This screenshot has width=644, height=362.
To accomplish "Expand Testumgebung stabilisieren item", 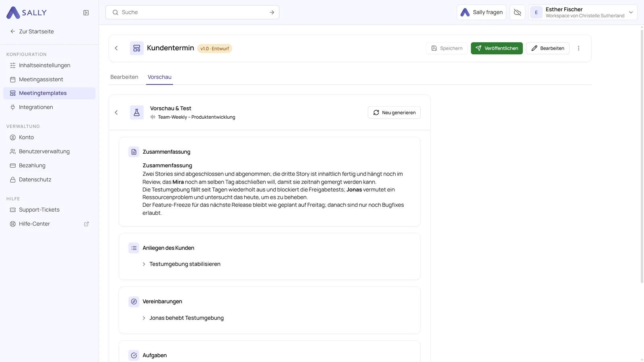I will point(181,264).
